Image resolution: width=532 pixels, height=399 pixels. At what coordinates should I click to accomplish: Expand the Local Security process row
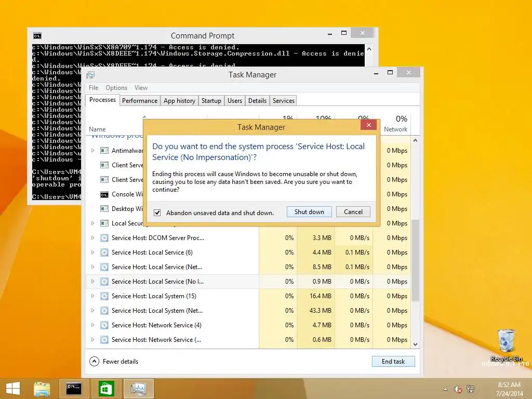point(92,223)
